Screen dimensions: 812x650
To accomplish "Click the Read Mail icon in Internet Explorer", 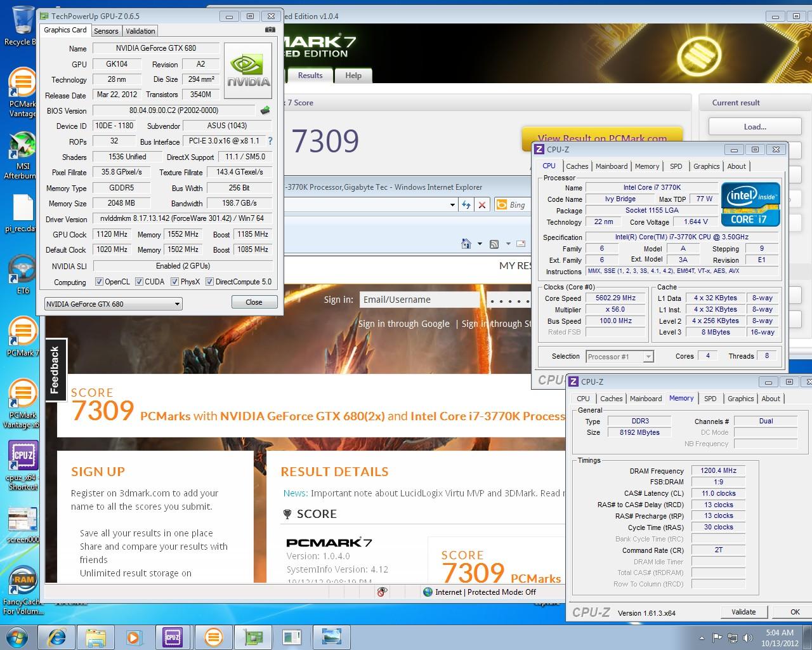I will (x=521, y=244).
